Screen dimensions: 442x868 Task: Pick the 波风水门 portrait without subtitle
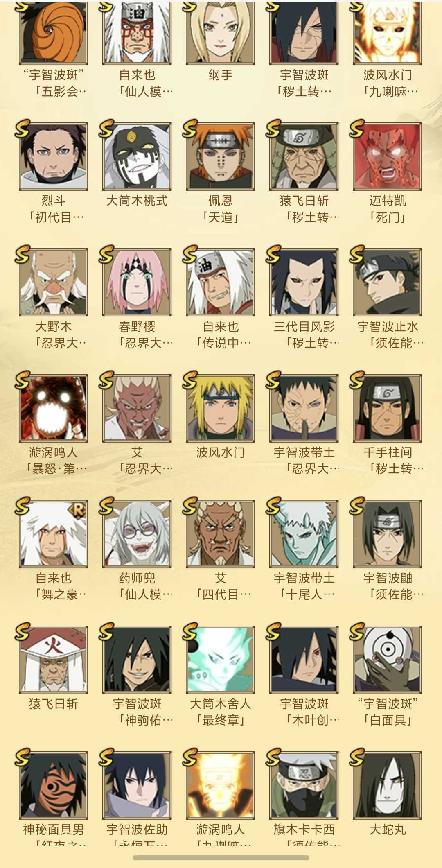point(221,408)
